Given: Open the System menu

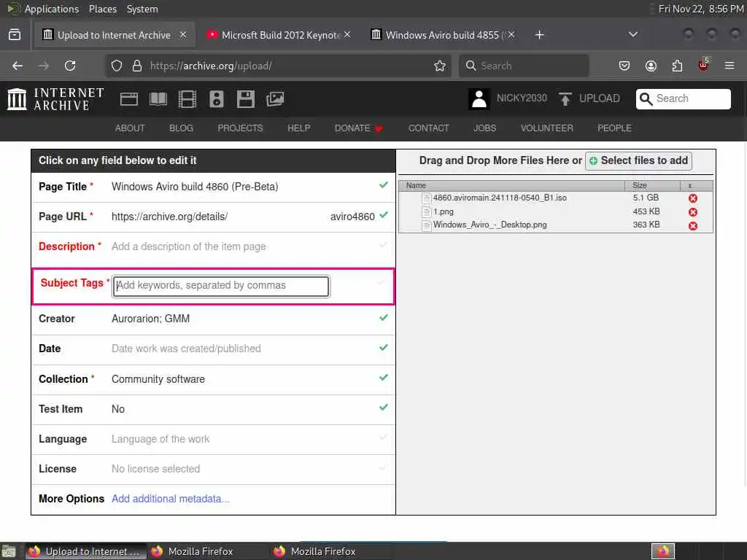Looking at the screenshot, I should point(142,9).
